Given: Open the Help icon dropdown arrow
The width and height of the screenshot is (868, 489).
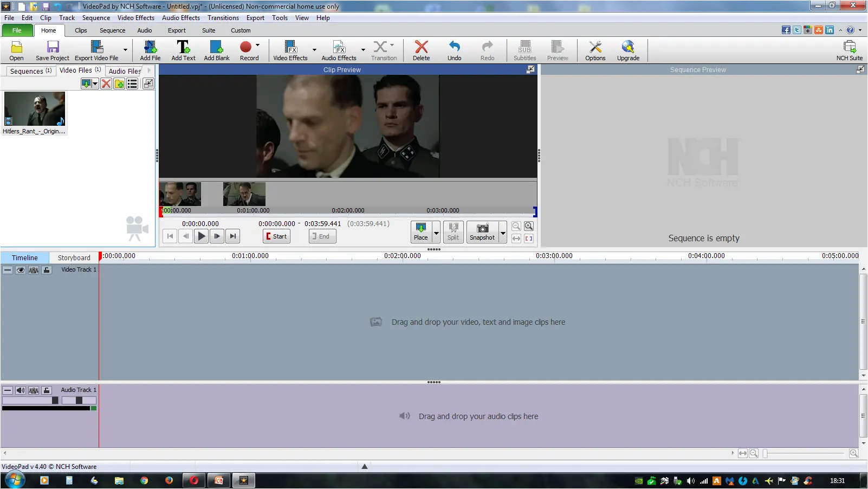Looking at the screenshot, I should 860,30.
